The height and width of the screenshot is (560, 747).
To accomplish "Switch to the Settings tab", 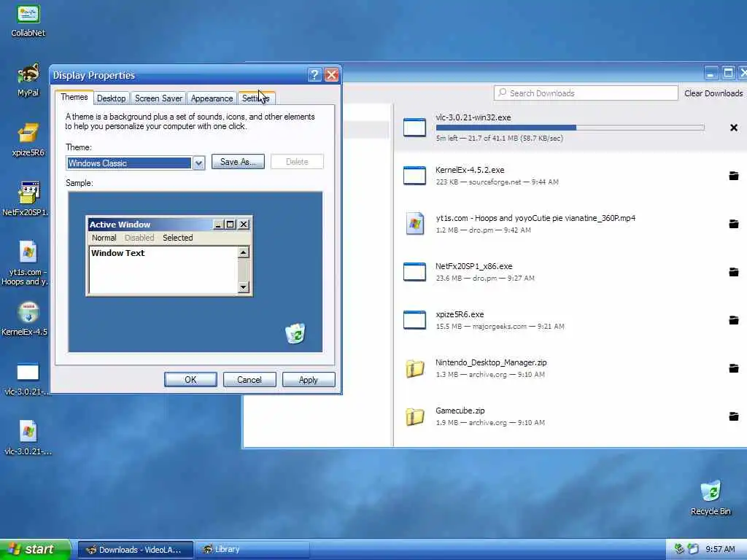I will [256, 98].
